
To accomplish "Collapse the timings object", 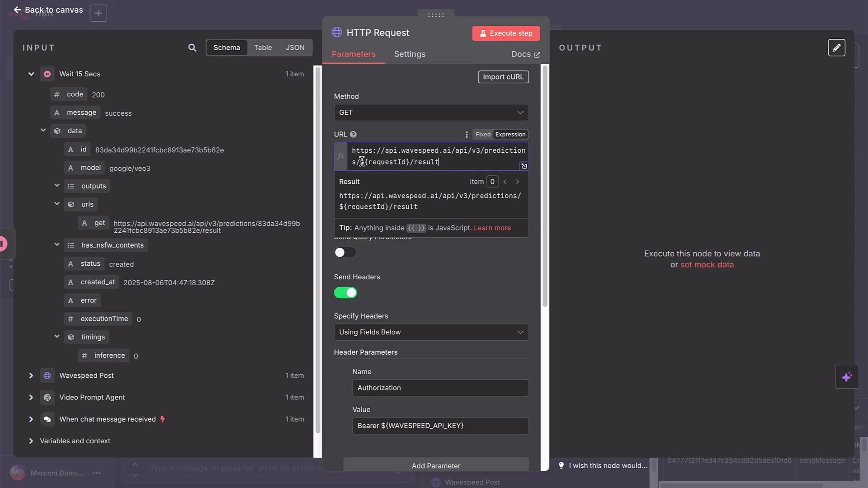I will (57, 337).
